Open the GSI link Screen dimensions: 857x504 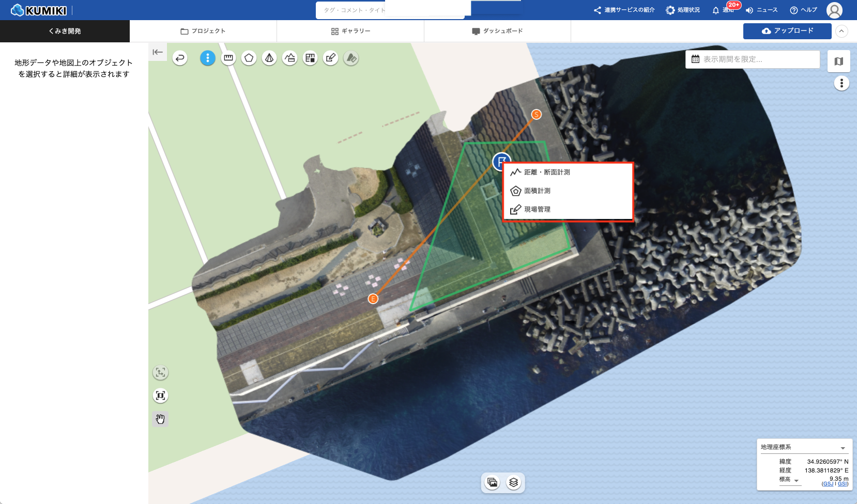pyautogui.click(x=843, y=484)
